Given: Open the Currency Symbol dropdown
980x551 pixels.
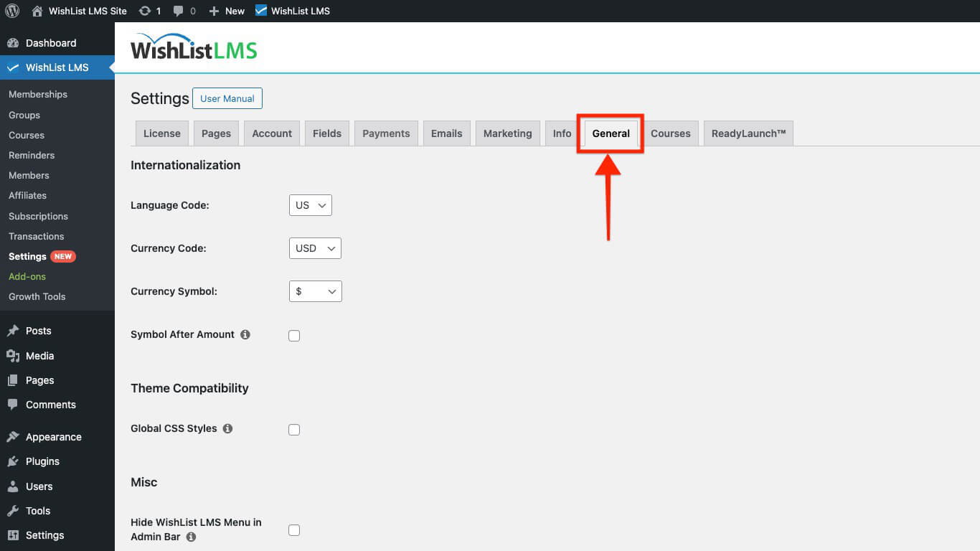Looking at the screenshot, I should coord(315,291).
